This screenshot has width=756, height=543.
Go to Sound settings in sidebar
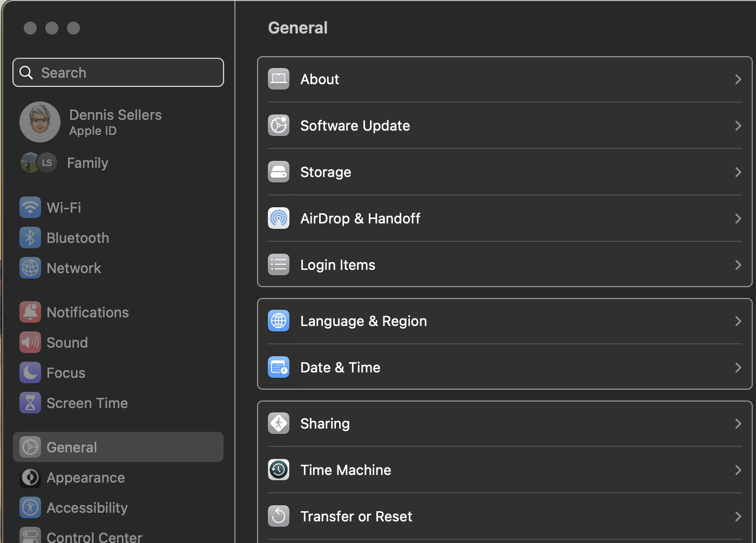(67, 343)
